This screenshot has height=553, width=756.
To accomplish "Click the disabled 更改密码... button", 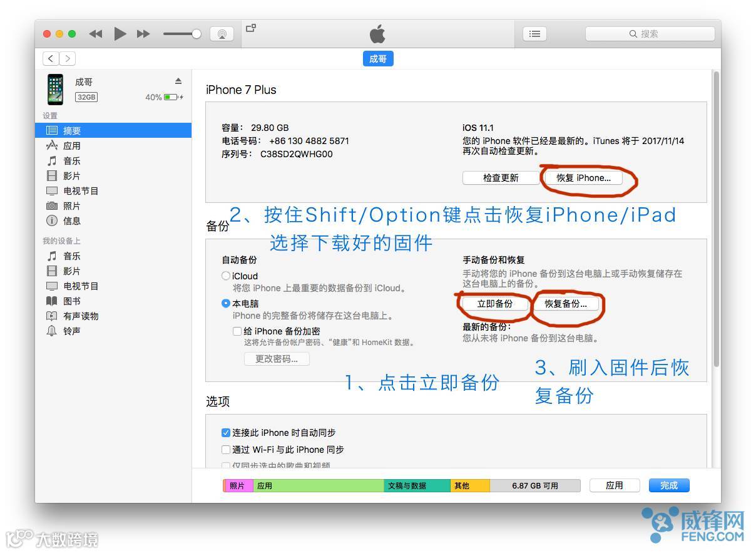I will 277,359.
